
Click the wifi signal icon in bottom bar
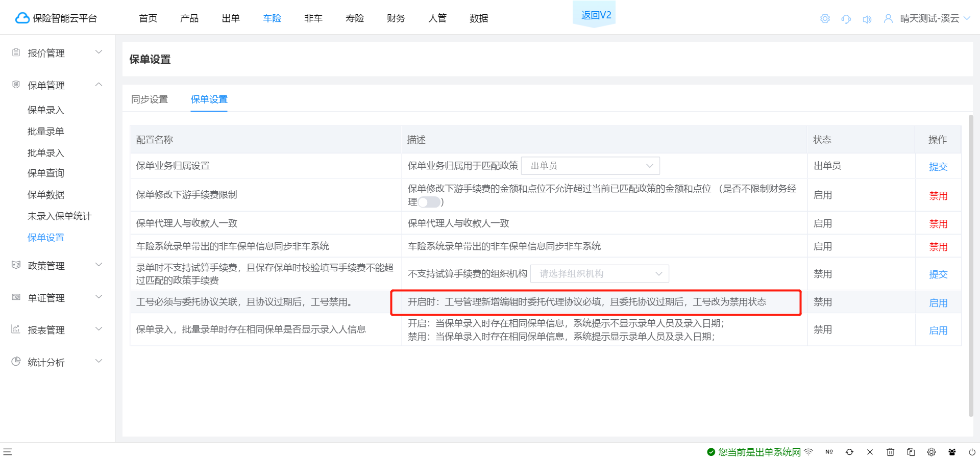click(x=808, y=452)
